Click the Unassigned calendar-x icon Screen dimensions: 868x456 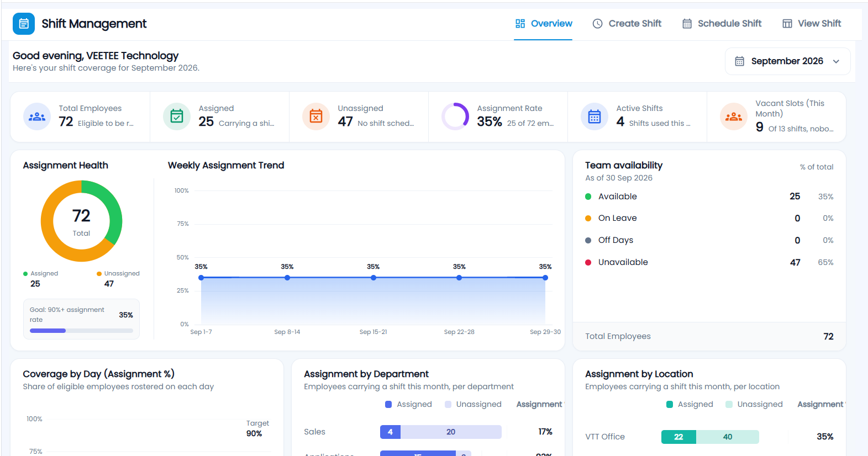click(316, 116)
